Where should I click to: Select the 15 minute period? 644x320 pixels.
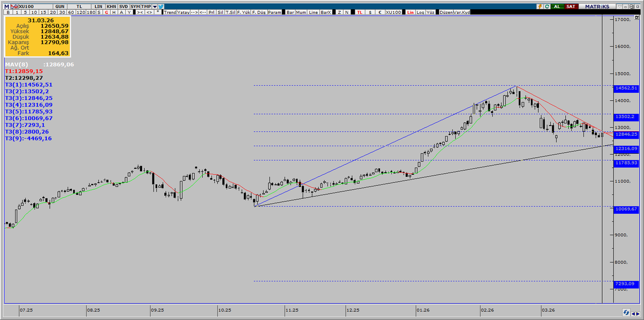tap(43, 12)
